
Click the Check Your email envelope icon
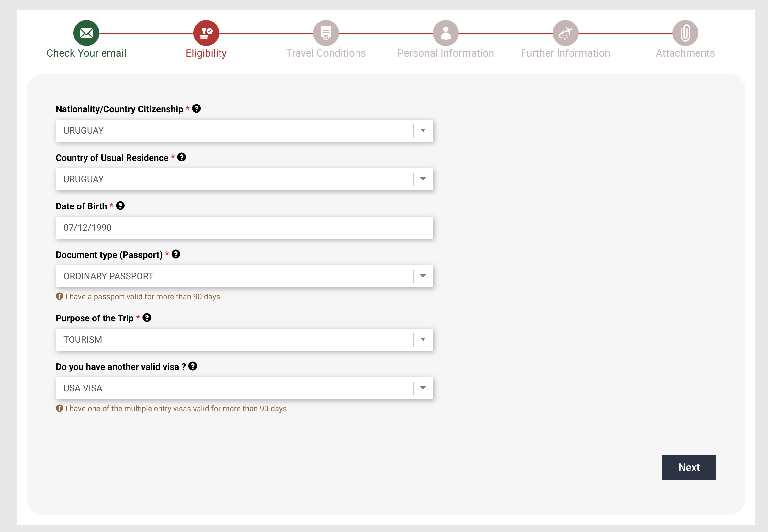click(x=86, y=33)
